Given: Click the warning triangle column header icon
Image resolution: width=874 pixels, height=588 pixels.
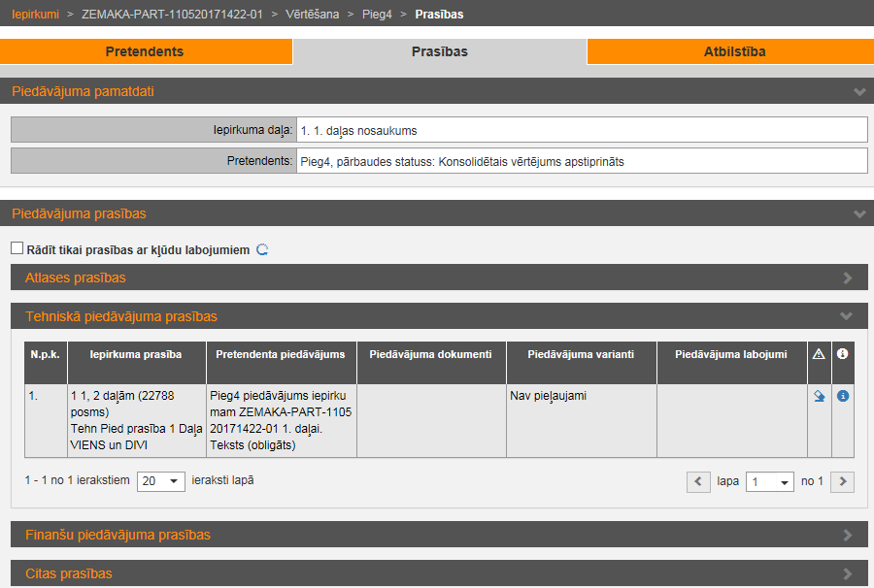Looking at the screenshot, I should 819,354.
